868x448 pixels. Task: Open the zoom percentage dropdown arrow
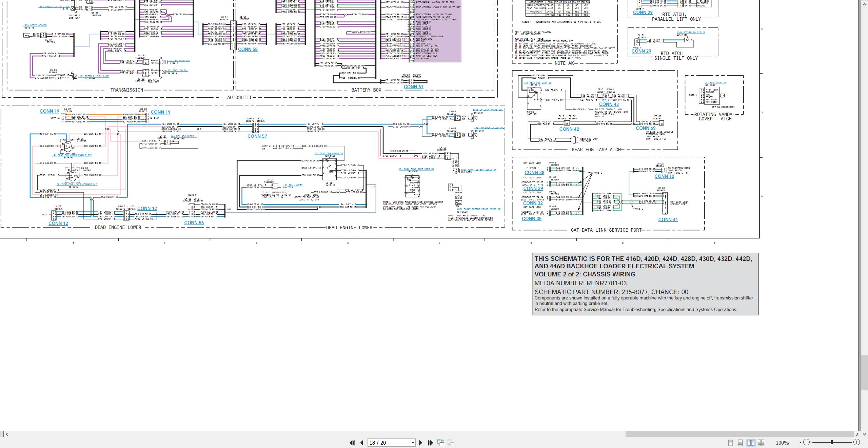(800, 443)
